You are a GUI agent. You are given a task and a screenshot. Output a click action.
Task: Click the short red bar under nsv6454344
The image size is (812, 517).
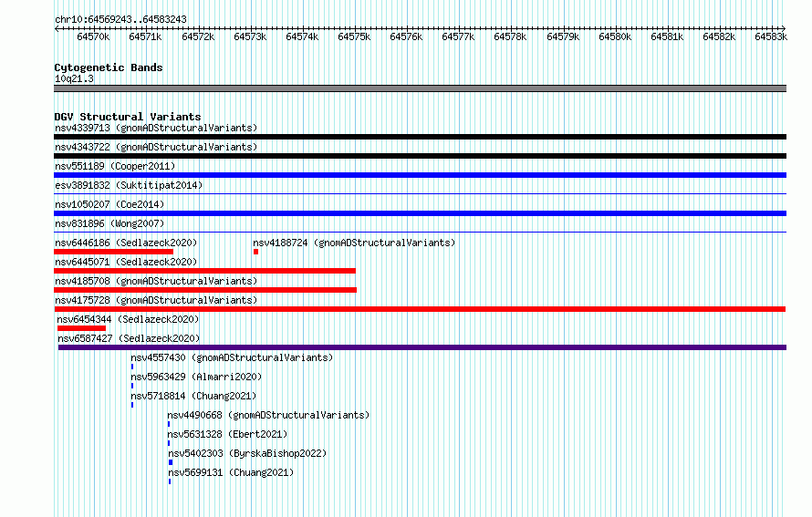click(x=81, y=328)
